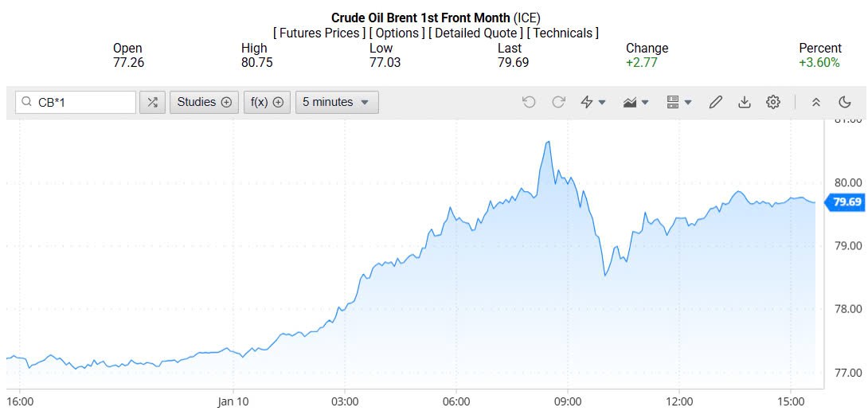This screenshot has height=411, width=868.
Task: Click the undo arrow icon
Action: [529, 102]
